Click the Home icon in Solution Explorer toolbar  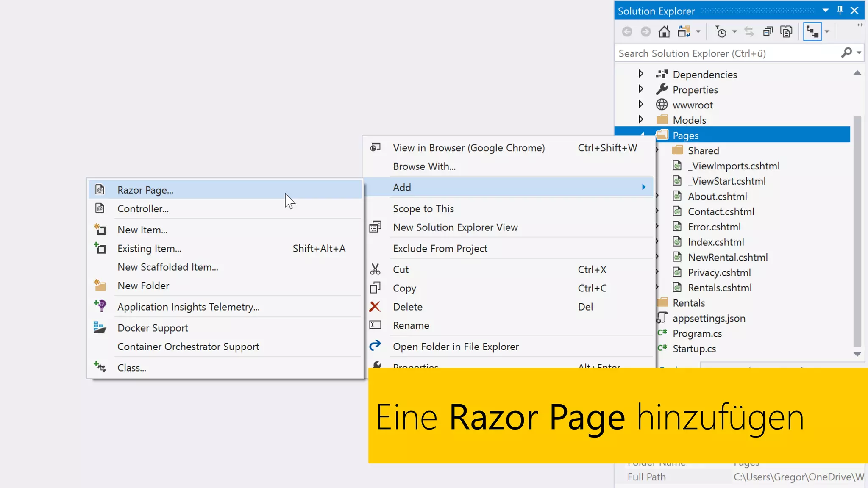pos(664,32)
